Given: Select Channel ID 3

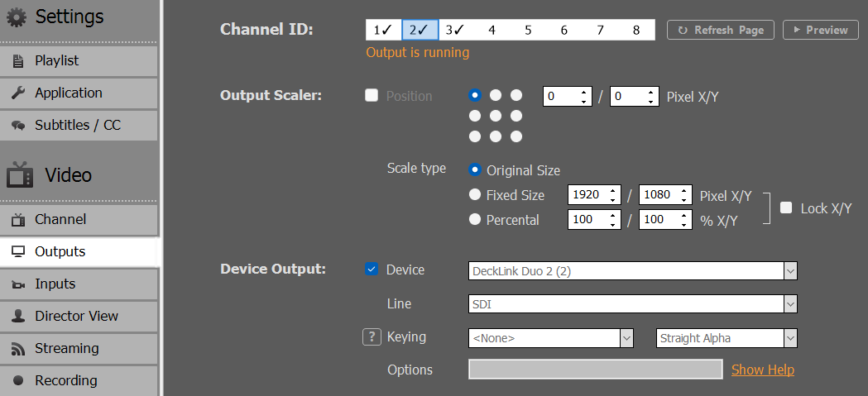Looking at the screenshot, I should (x=456, y=30).
